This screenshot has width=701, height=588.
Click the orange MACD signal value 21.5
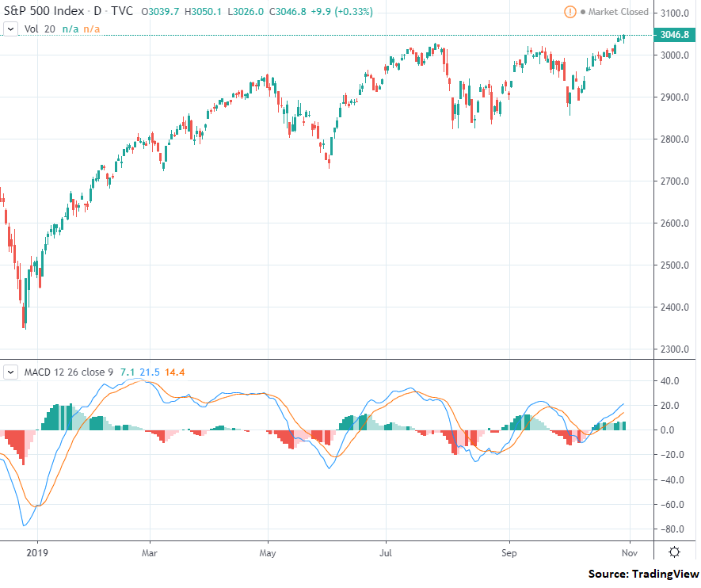(148, 371)
